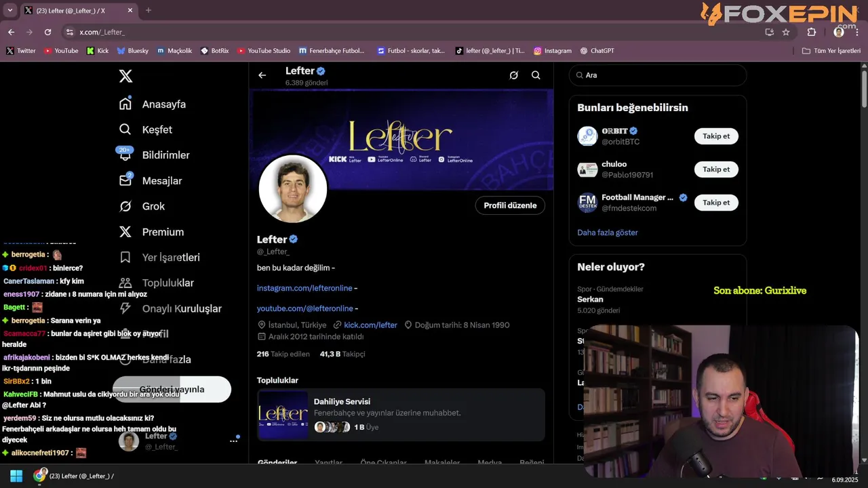Click the X logo in the sidebar
The image size is (868, 488).
coord(125,76)
